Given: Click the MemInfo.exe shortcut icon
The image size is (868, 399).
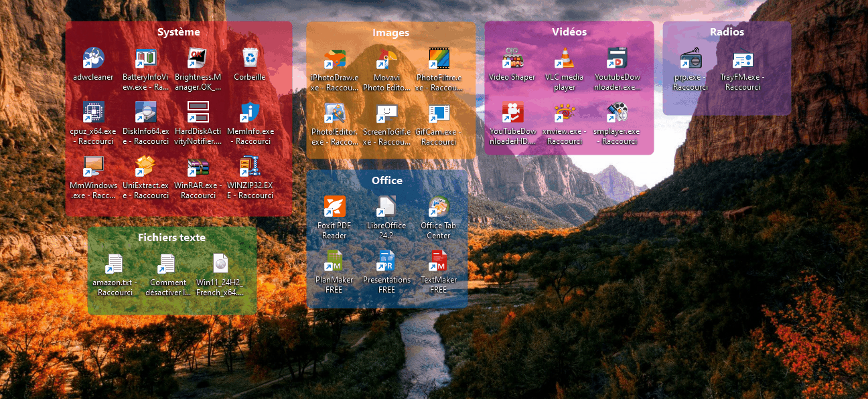Looking at the screenshot, I should [250, 111].
